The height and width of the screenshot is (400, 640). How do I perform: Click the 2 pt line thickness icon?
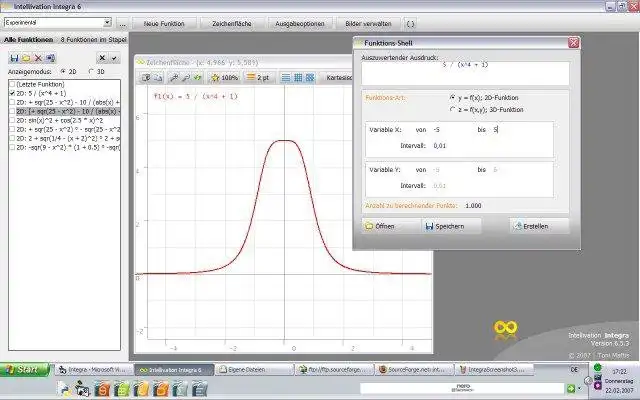(258, 78)
